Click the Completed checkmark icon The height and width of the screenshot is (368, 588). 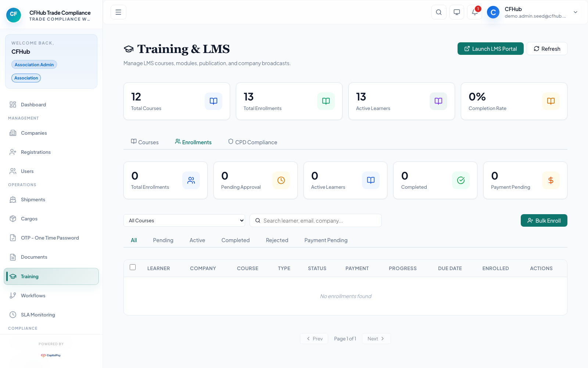point(460,180)
